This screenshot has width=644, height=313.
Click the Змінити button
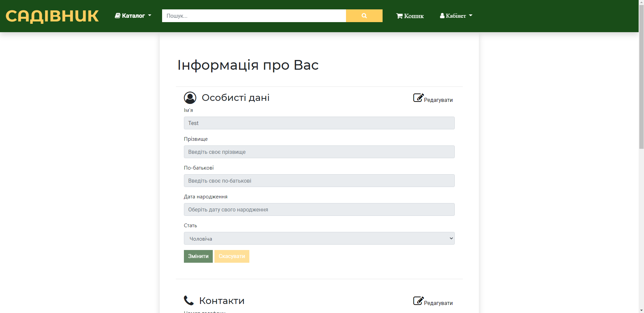point(198,256)
